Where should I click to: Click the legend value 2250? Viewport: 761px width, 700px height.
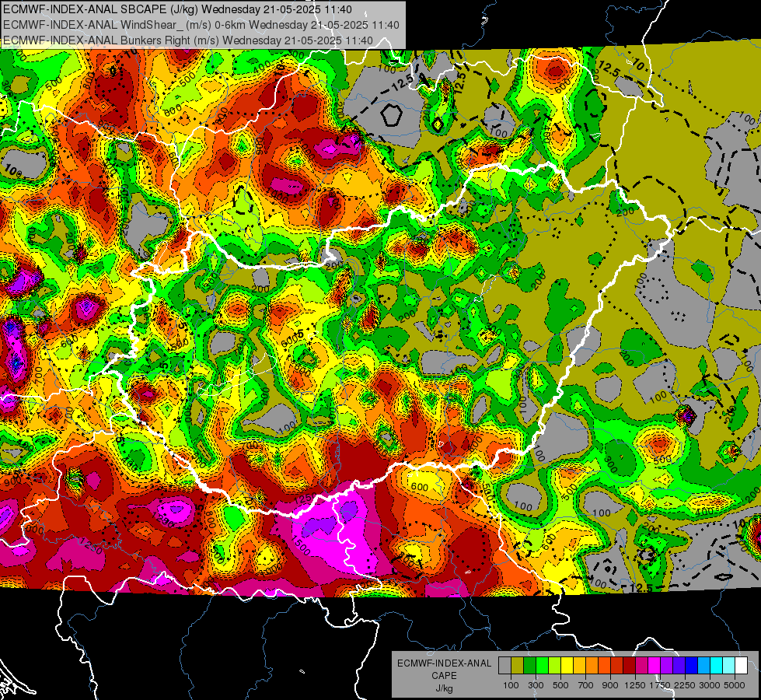click(685, 685)
